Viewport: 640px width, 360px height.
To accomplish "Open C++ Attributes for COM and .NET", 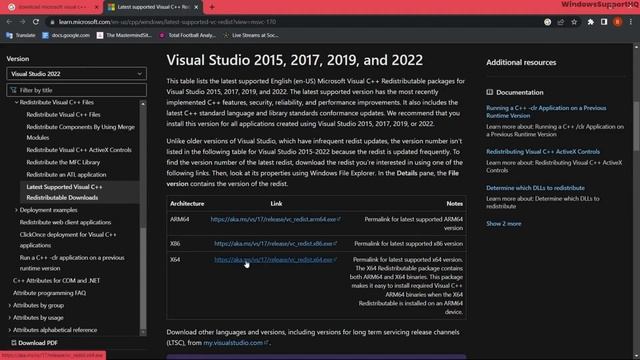I will tap(56, 280).
